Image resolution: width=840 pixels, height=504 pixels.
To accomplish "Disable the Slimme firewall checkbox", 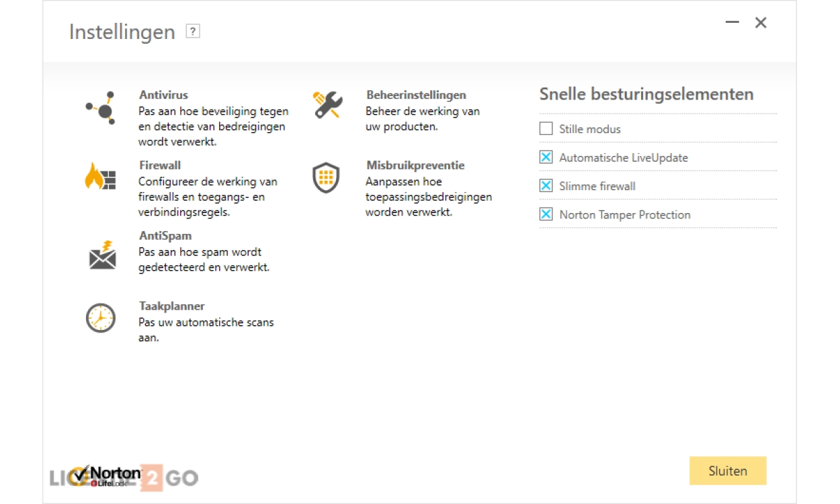I will [x=546, y=186].
